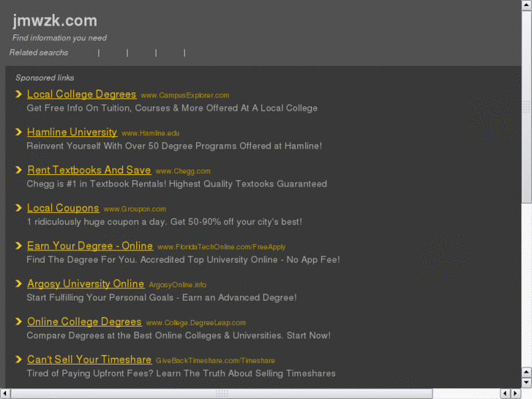Click the arrow icon beside Local College Degrees
Screen dimensions: 532x399
click(19, 94)
